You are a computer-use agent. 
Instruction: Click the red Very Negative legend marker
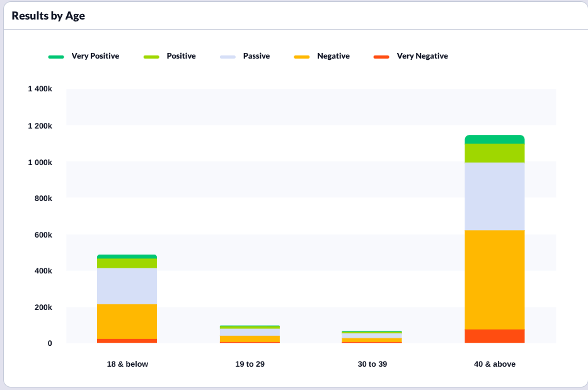[x=381, y=57]
